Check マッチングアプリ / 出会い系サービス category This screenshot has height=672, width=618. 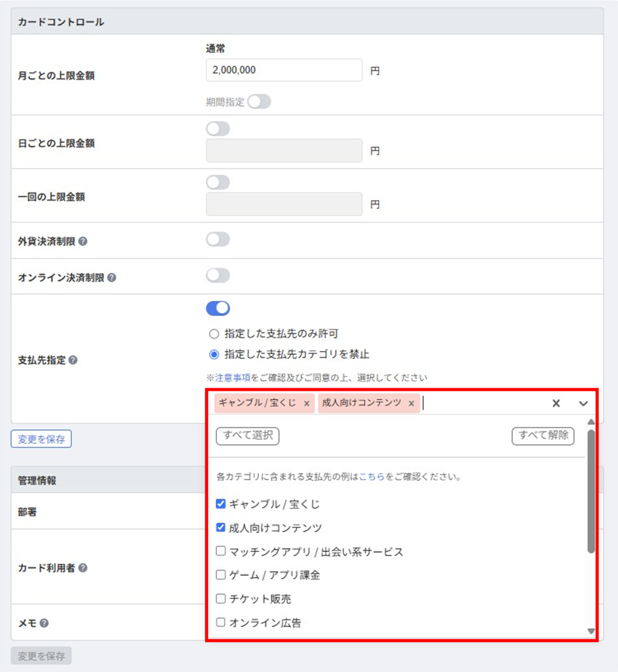(x=221, y=551)
